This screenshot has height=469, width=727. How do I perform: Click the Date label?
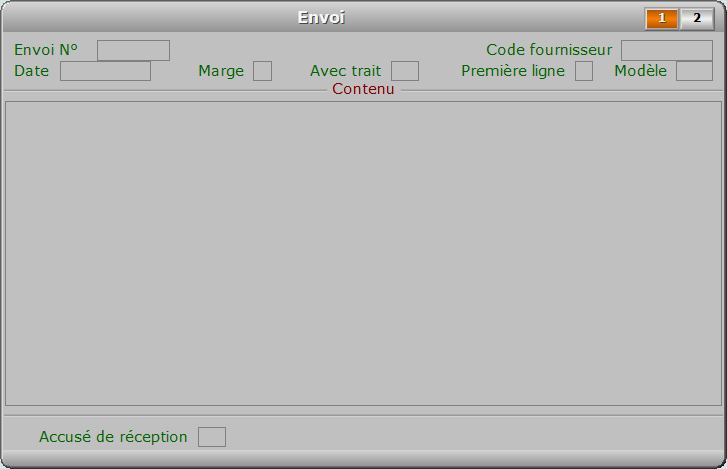[32, 71]
